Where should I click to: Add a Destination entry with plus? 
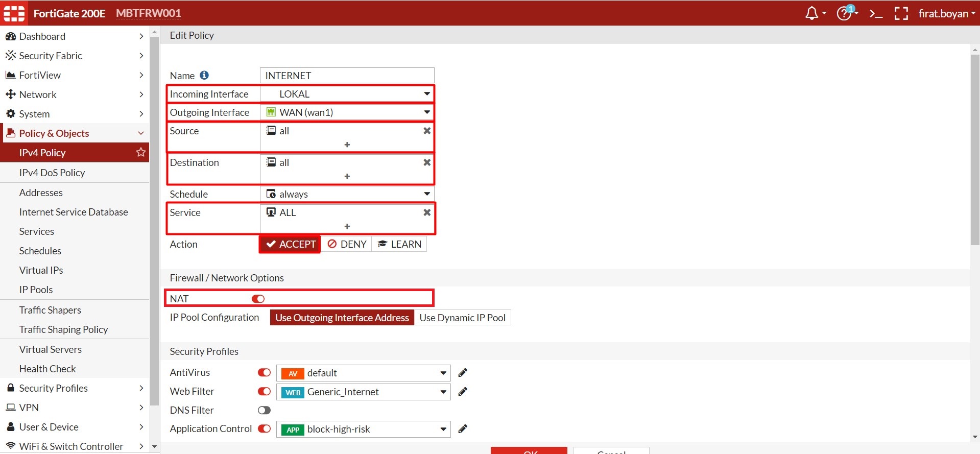click(x=347, y=176)
